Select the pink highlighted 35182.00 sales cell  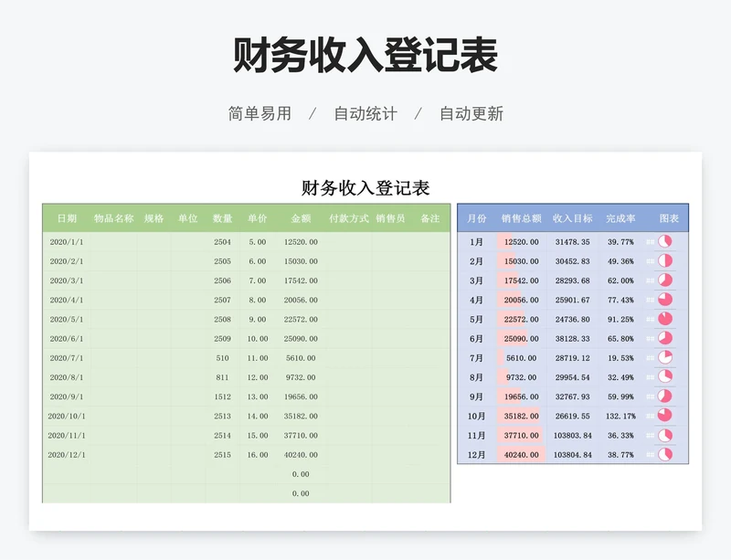coord(521,416)
